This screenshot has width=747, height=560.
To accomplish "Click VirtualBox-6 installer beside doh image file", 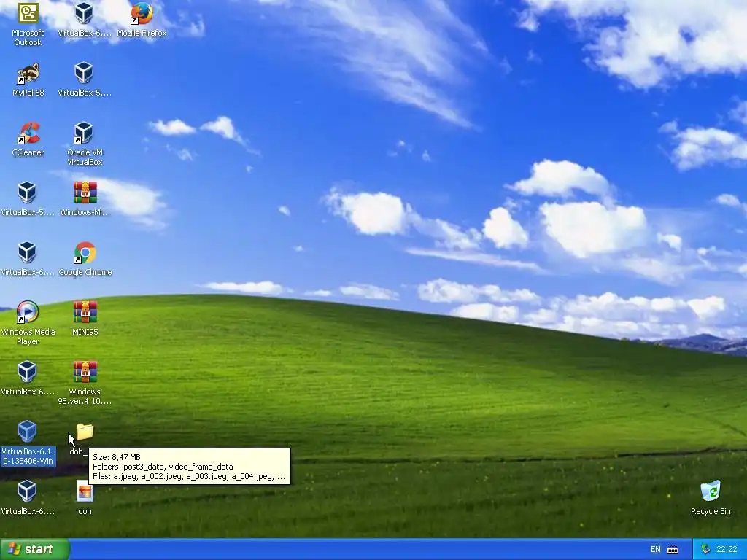I will pos(27,497).
